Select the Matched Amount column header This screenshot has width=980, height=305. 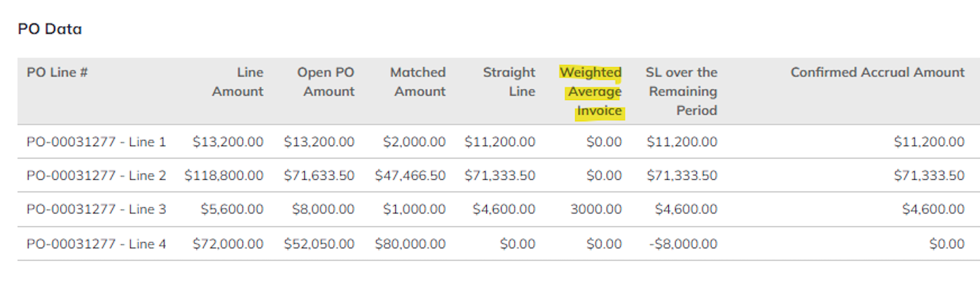pos(417,82)
